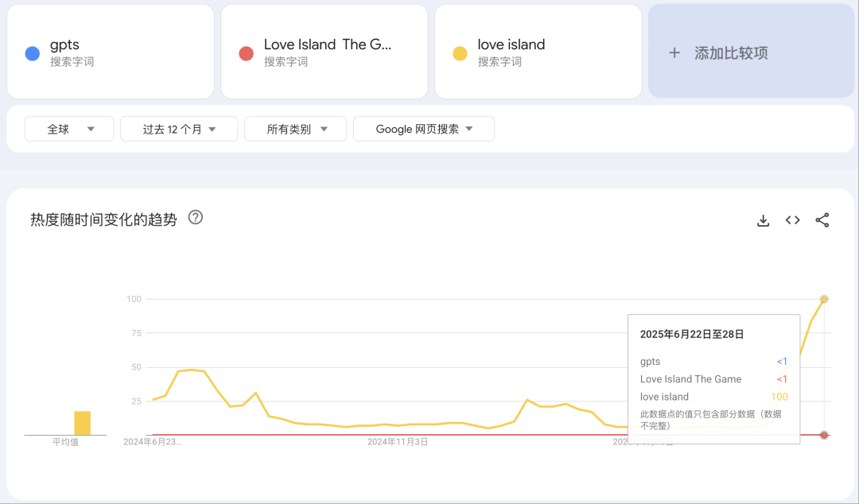The image size is (859, 504).
Task: Click the 平均值 label
Action: (65, 442)
